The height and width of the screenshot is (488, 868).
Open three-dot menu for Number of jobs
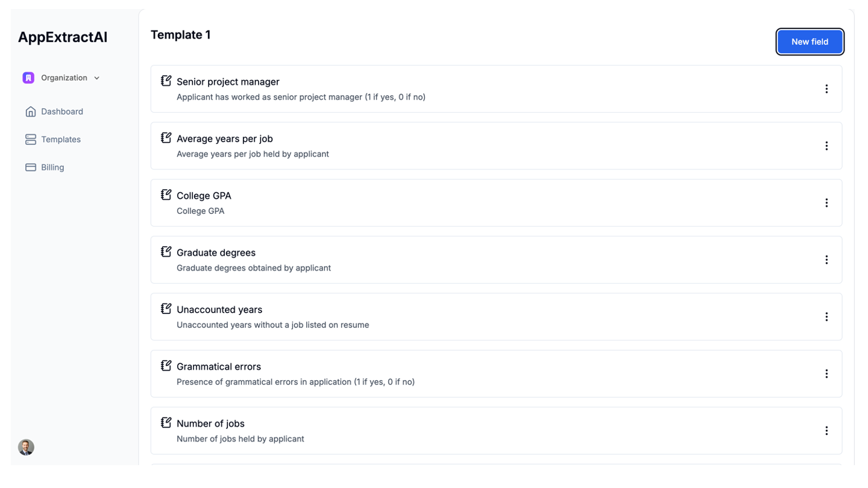(826, 431)
